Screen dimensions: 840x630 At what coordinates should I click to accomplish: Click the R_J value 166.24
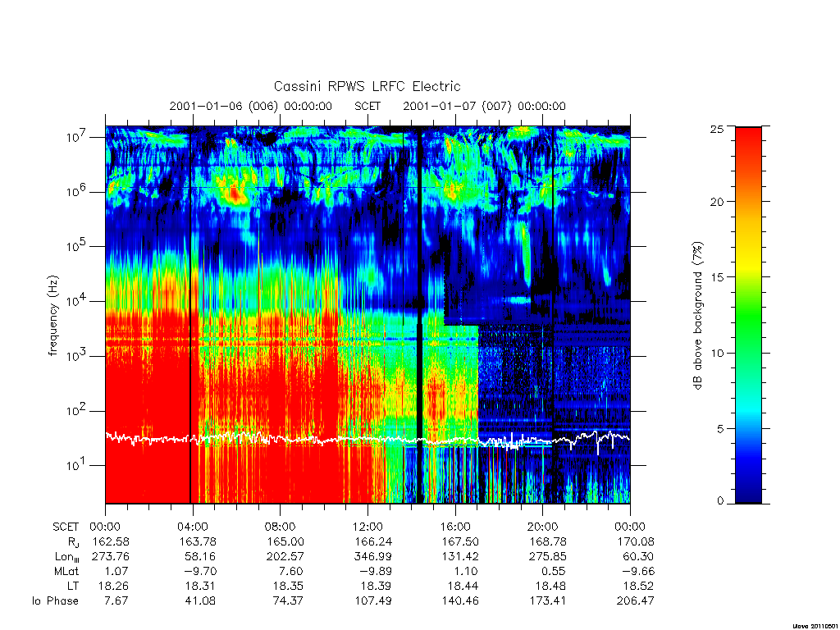pyautogui.click(x=373, y=541)
